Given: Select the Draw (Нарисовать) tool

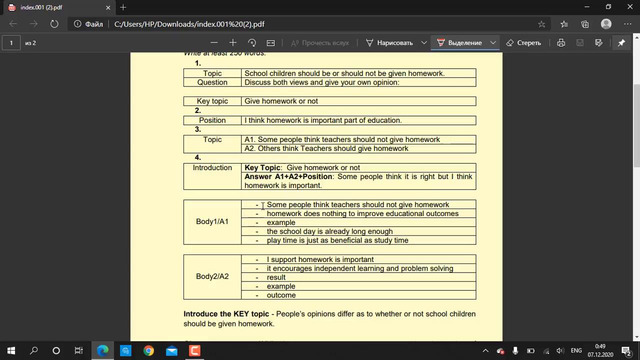Looking at the screenshot, I should pyautogui.click(x=389, y=42).
